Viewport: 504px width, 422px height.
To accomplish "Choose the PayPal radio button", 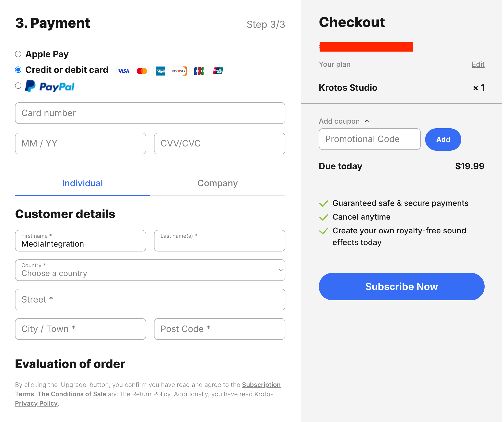I will tap(18, 86).
